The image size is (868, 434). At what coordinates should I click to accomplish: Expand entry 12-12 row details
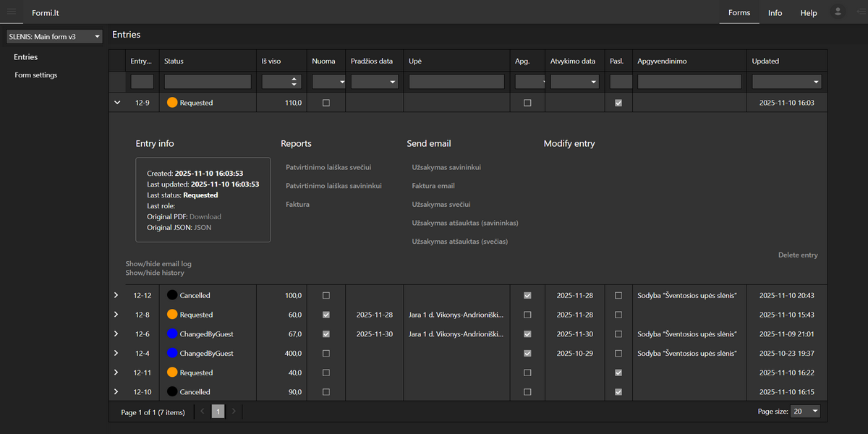(116, 295)
